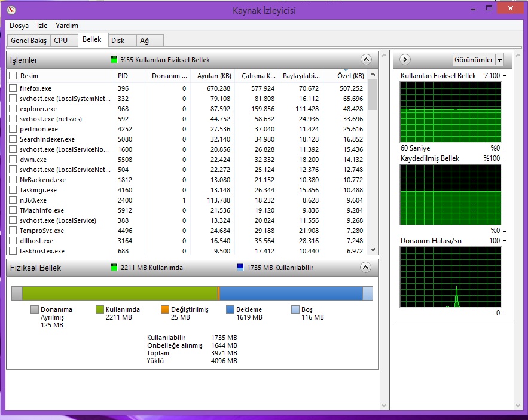
Task: Click the main pane scroll-down arrow
Action: pyautogui.click(x=384, y=406)
